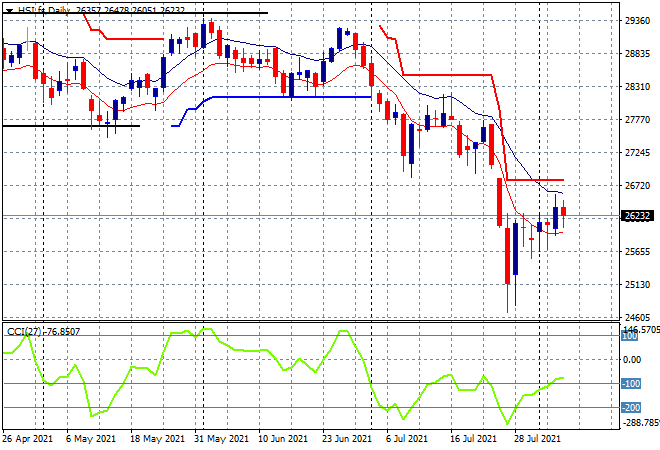Click the CCI(27) -76.8507 indicator label

click(43, 332)
